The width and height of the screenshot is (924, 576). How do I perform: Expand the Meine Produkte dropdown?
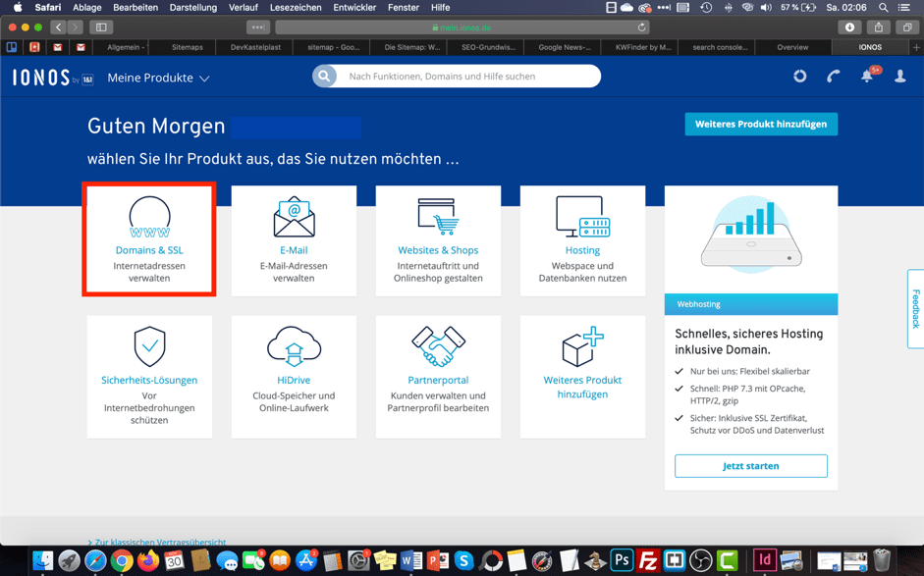[158, 78]
